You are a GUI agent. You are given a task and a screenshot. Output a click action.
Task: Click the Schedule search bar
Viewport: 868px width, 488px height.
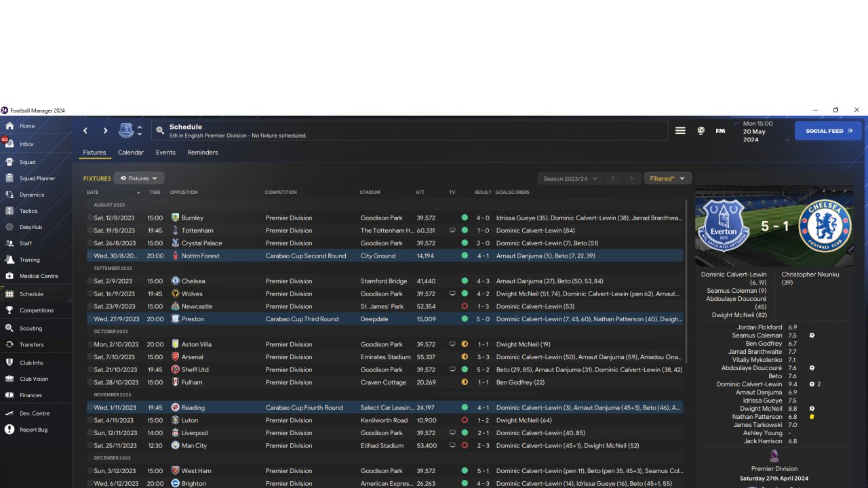coord(410,131)
